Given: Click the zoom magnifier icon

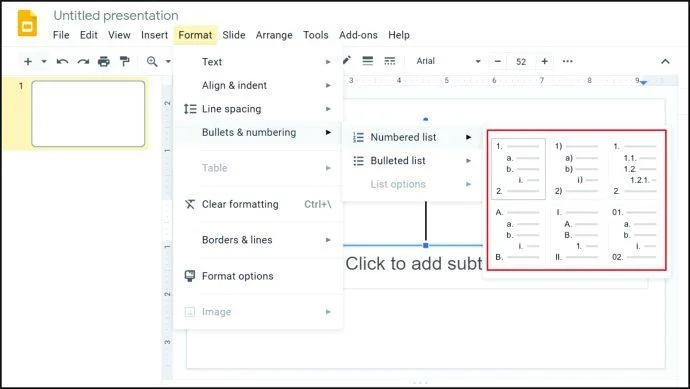Looking at the screenshot, I should [x=152, y=62].
